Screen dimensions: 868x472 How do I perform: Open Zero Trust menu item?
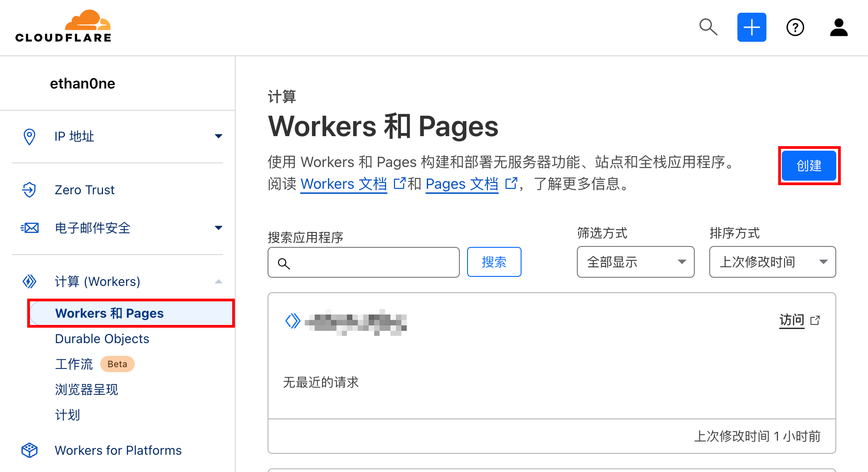point(84,190)
